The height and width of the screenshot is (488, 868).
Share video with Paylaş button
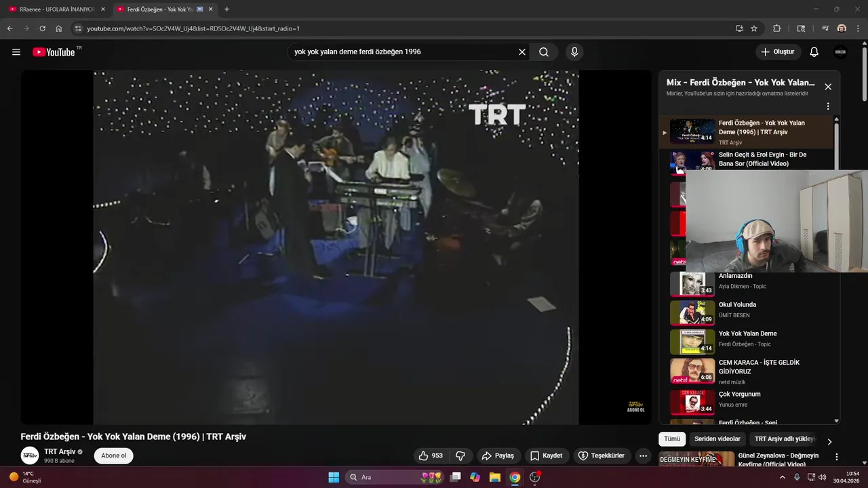[x=498, y=455]
